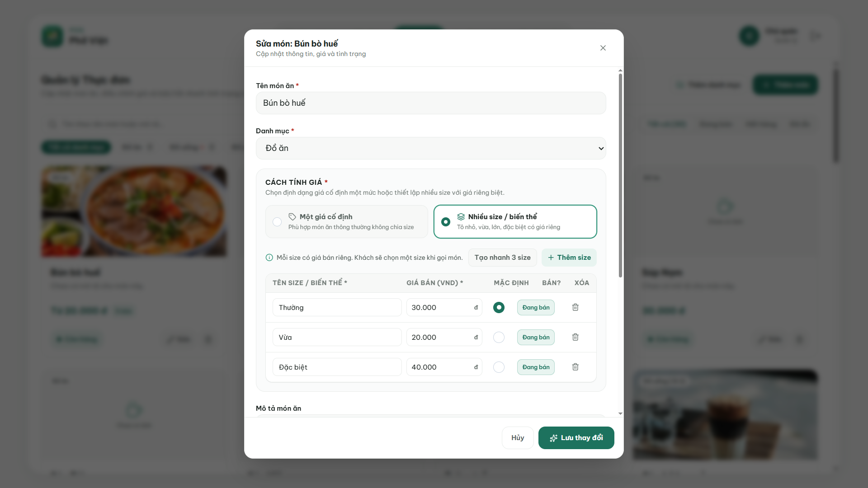
Task: Click the Tạo nhanh 3 size button
Action: 502,258
